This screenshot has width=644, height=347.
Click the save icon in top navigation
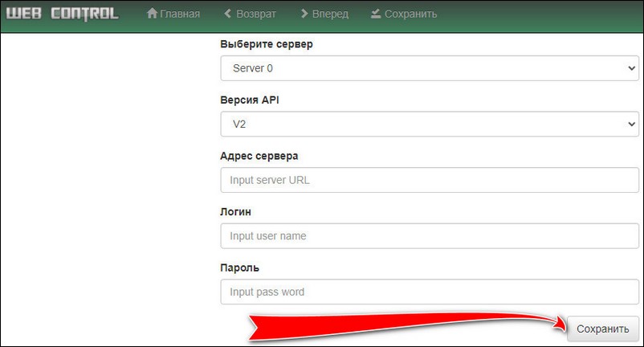click(375, 14)
